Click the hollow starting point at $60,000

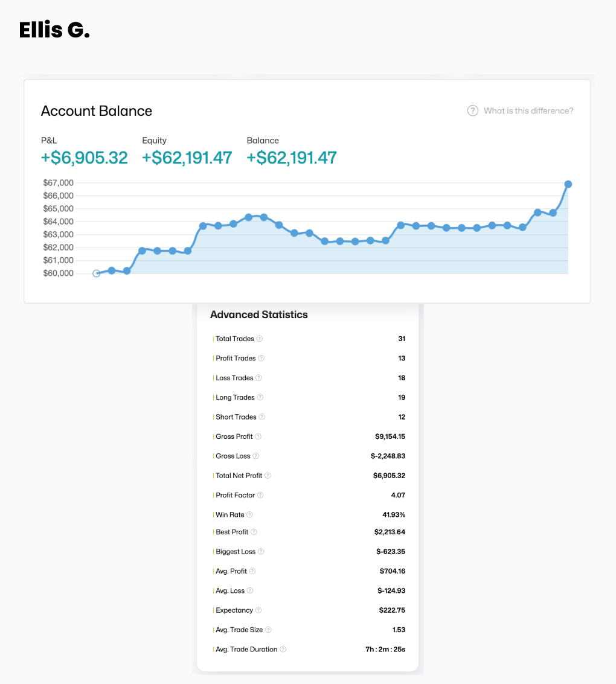click(x=96, y=273)
